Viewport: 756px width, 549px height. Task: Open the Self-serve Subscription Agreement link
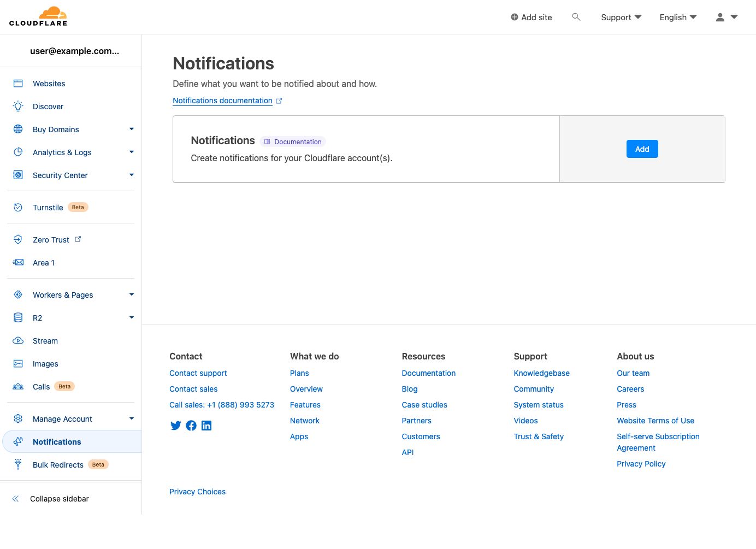(658, 442)
